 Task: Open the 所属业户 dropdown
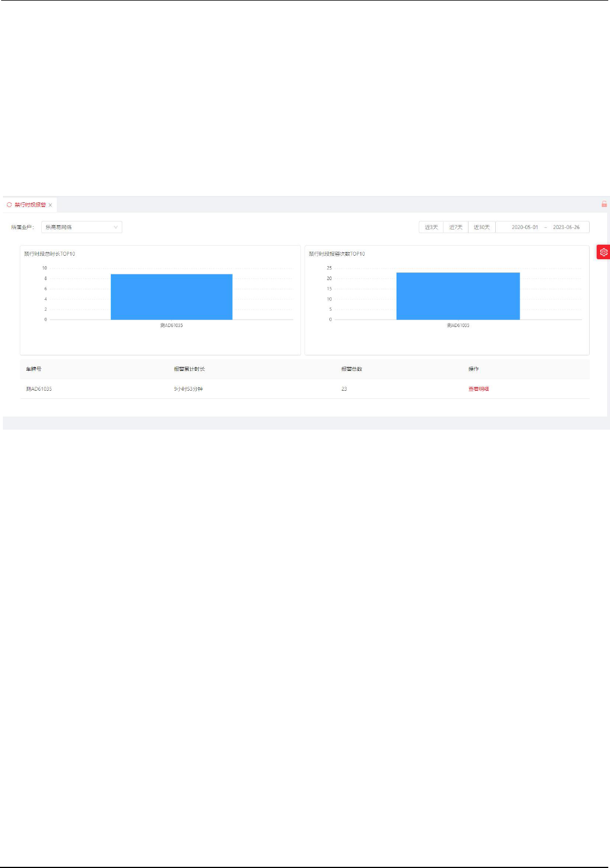81,227
